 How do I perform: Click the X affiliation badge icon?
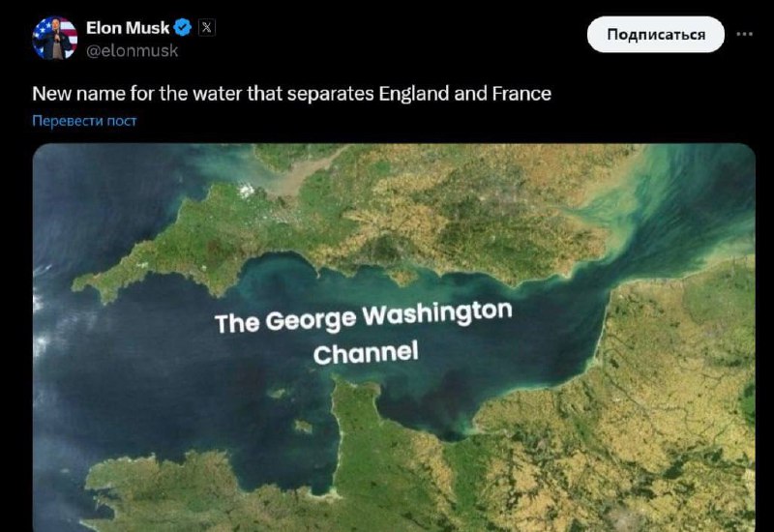207,28
